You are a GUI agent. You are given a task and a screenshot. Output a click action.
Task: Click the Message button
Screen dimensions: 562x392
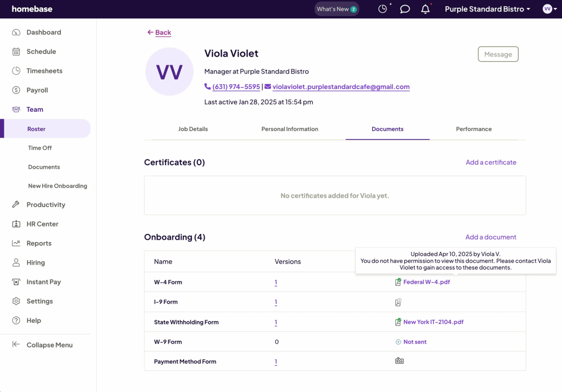(x=498, y=54)
